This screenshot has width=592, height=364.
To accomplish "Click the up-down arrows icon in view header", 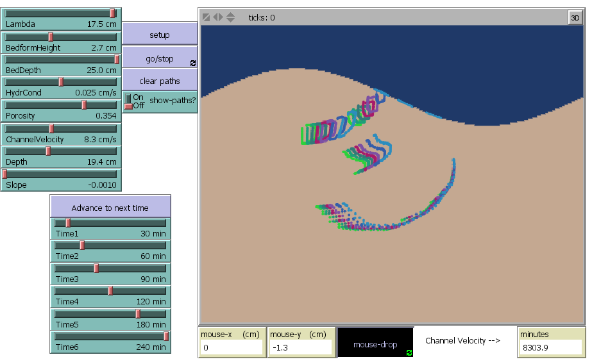I will [x=231, y=18].
